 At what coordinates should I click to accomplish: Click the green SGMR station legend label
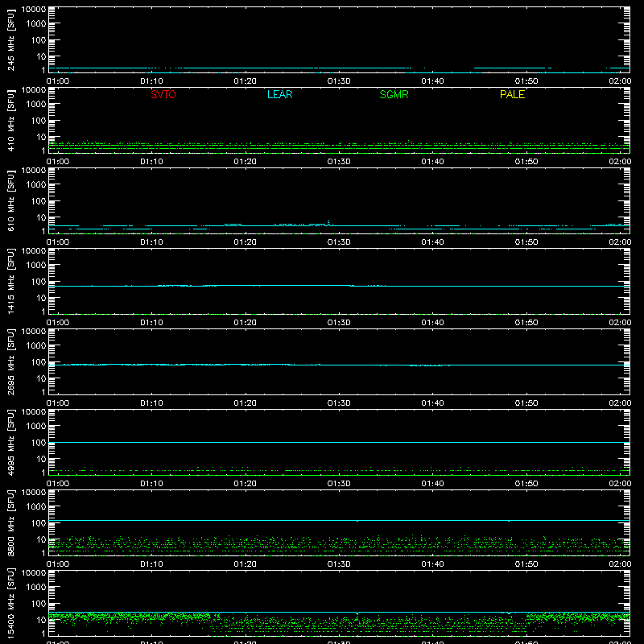(x=394, y=94)
